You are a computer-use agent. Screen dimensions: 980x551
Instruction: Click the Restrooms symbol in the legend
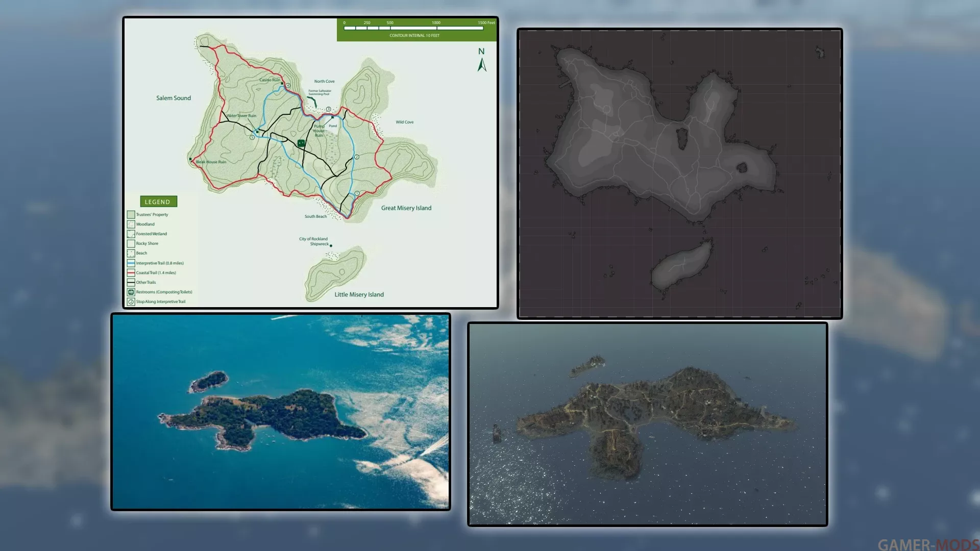[x=131, y=292]
